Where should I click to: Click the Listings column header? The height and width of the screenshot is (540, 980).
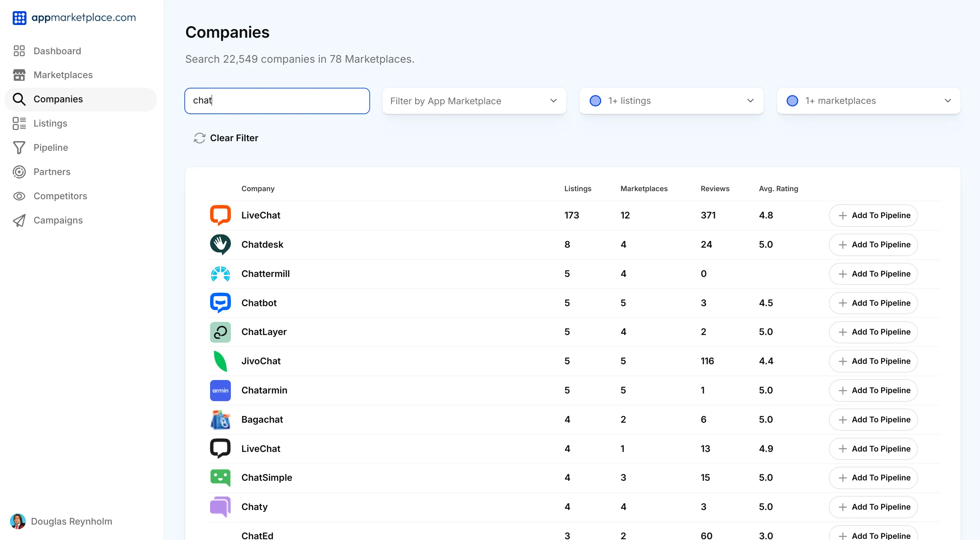point(578,189)
